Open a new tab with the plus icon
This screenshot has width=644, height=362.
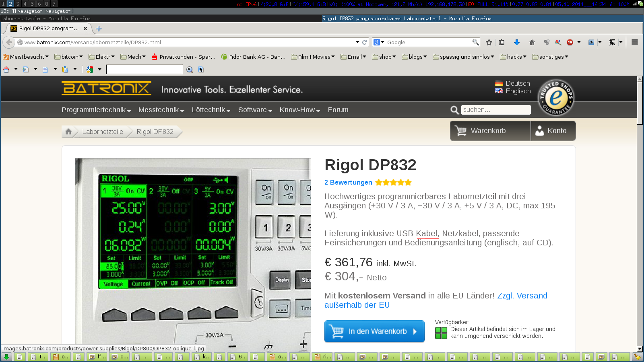tap(99, 29)
